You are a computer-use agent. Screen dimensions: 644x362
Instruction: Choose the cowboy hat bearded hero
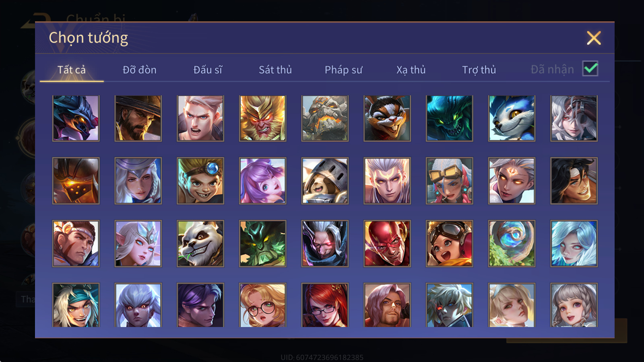[x=138, y=118]
